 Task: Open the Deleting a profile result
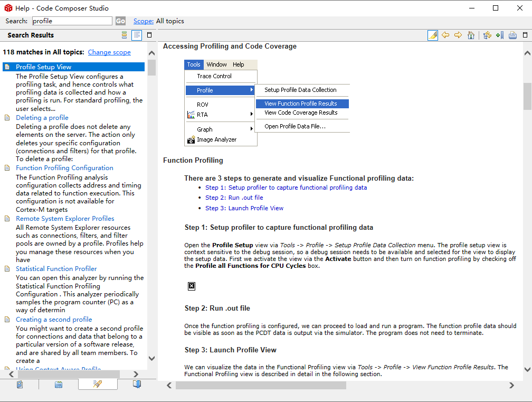click(x=42, y=118)
